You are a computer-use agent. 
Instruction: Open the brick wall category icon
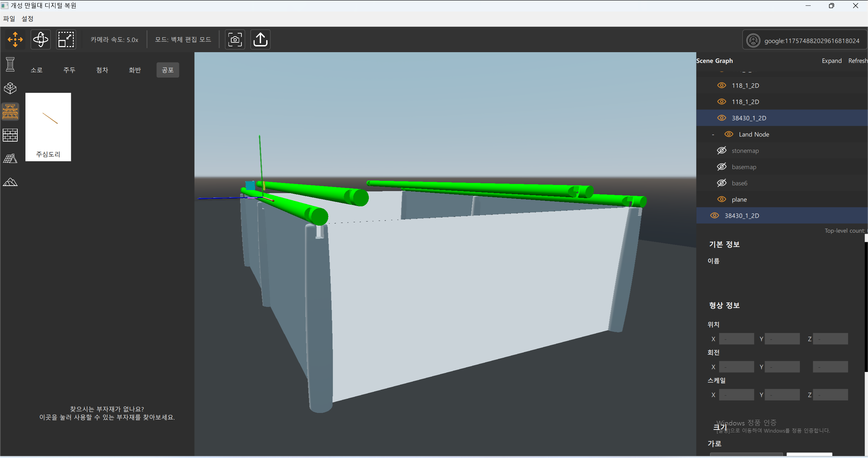pos(10,135)
